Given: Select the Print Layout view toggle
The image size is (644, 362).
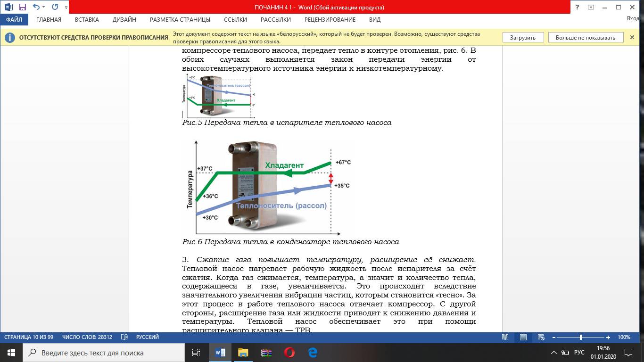Looking at the screenshot, I should [x=523, y=337].
